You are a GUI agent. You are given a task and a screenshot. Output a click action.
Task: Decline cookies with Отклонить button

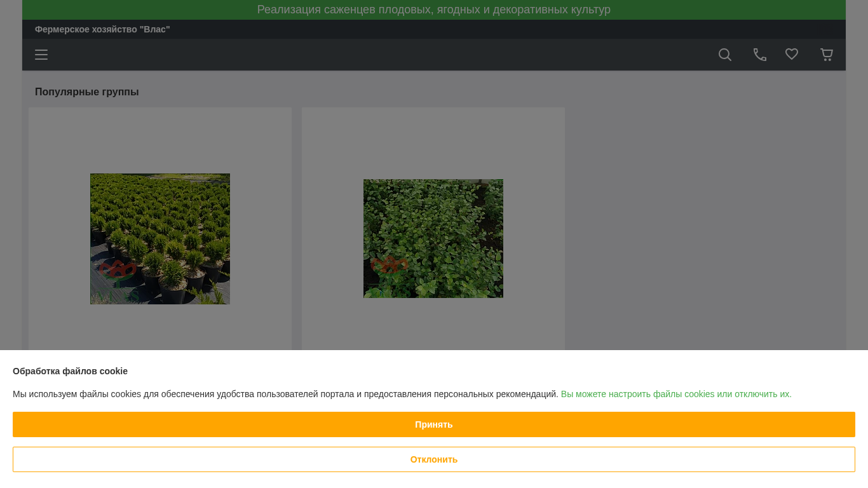(434, 459)
